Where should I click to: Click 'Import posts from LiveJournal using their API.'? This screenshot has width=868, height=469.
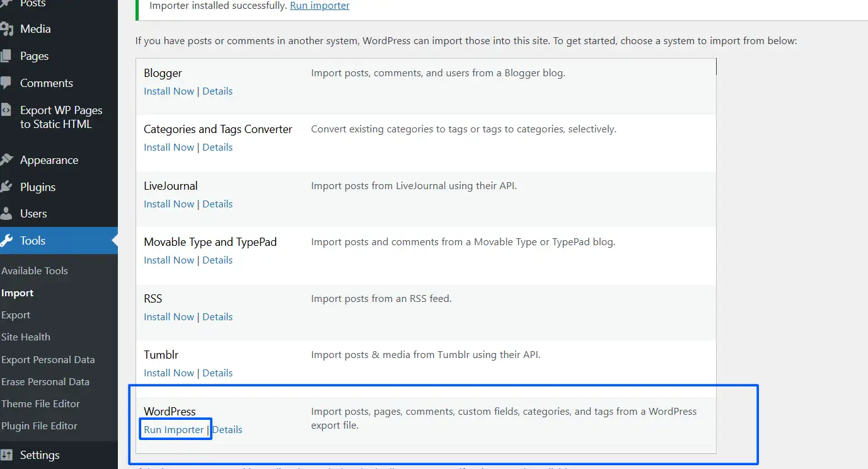pos(414,186)
